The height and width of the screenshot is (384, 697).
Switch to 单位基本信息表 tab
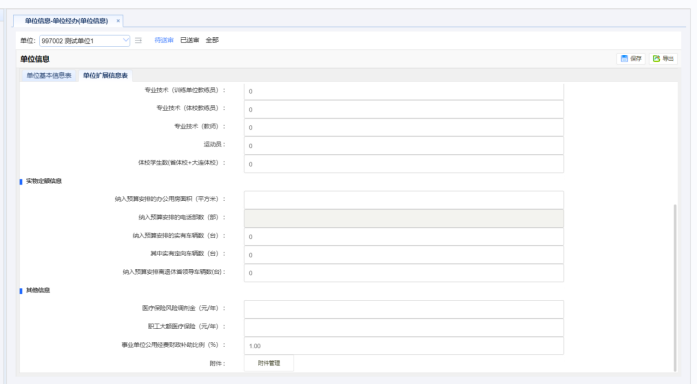pos(49,76)
